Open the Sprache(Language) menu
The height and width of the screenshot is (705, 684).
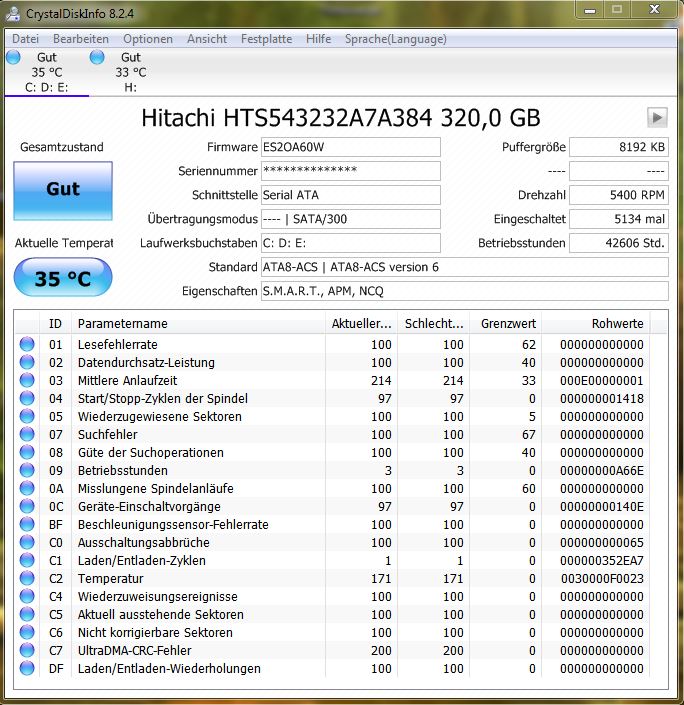coord(396,39)
